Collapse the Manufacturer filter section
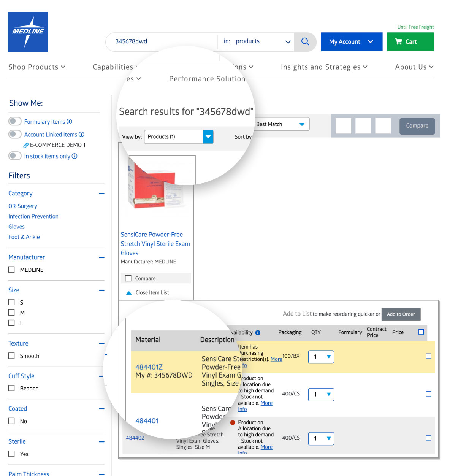The image size is (450, 476). 101,257
